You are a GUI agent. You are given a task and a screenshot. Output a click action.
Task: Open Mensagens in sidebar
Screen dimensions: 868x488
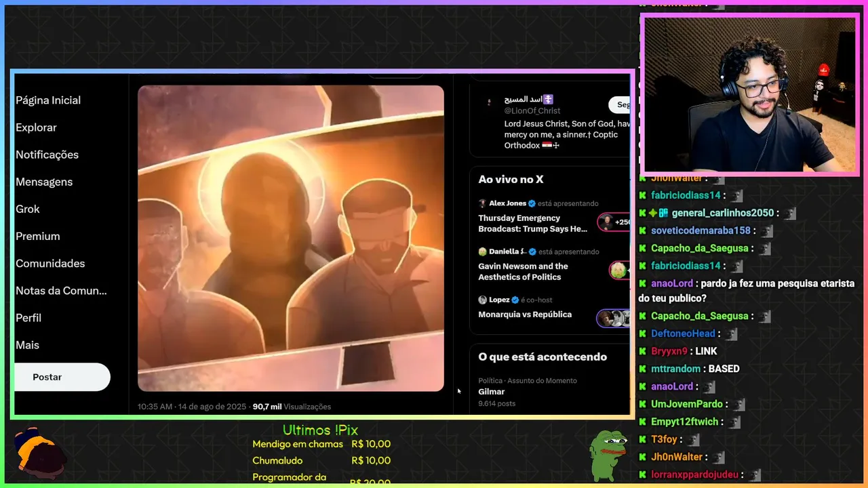click(x=44, y=182)
